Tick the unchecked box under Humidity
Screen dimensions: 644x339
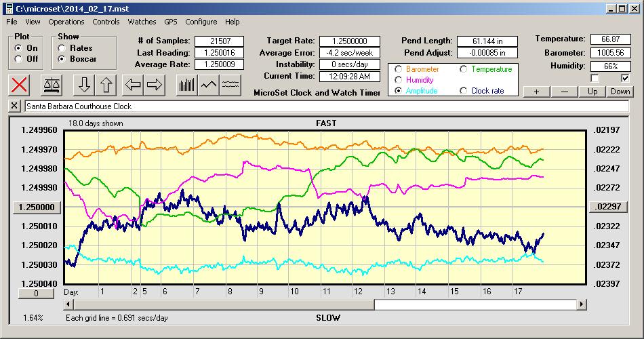click(x=595, y=78)
